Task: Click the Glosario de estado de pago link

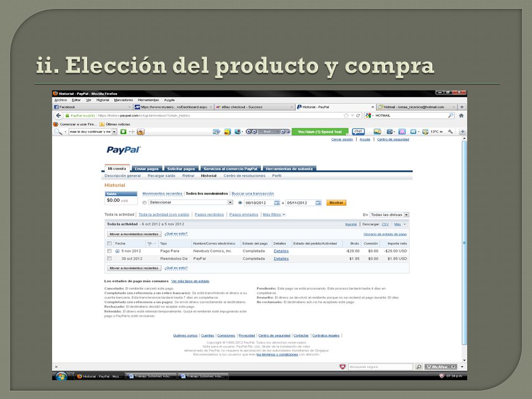Action: [x=385, y=234]
